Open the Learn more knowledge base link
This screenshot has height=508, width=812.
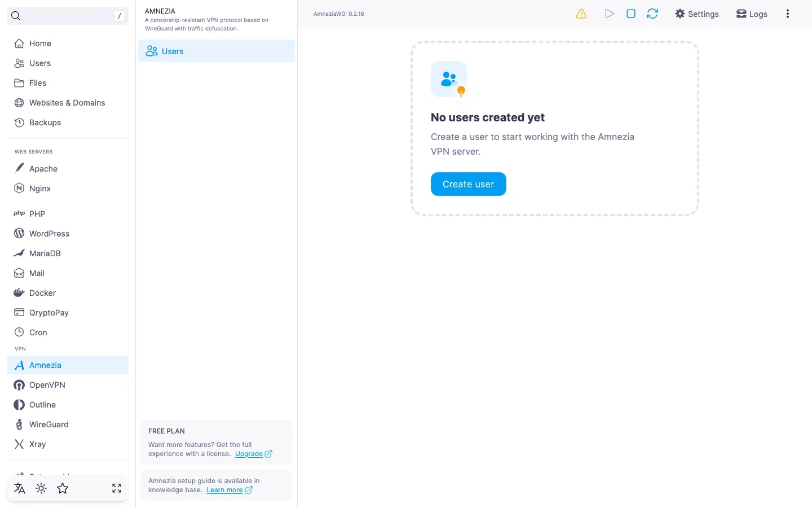(x=230, y=490)
